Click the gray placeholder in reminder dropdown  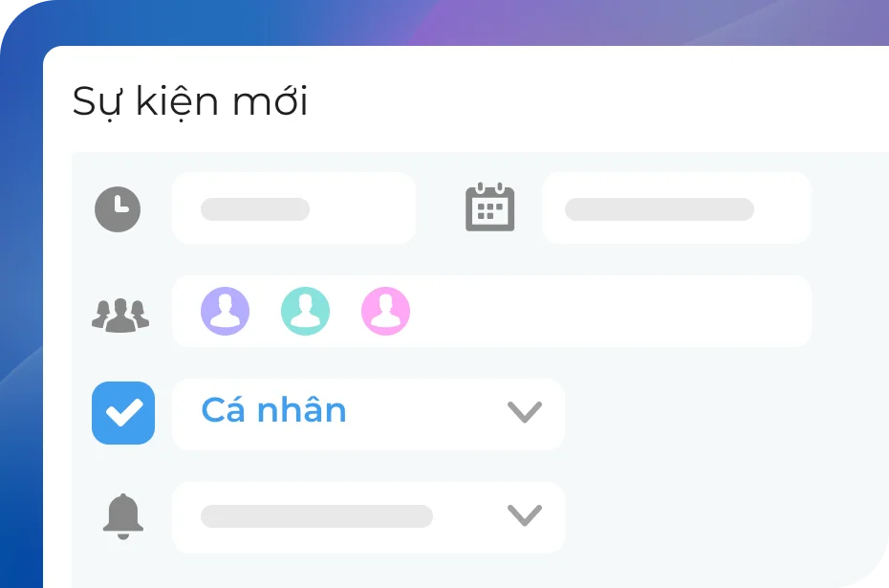(315, 516)
